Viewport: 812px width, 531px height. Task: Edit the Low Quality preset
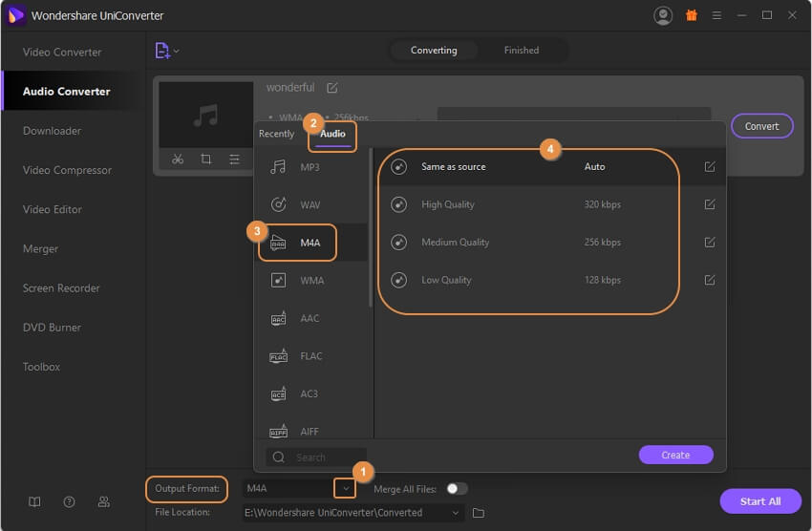pyautogui.click(x=710, y=280)
